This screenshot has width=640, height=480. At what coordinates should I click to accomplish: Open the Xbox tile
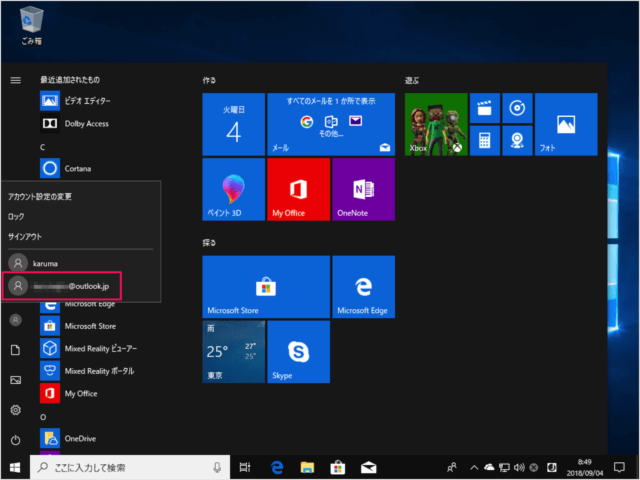pos(436,125)
